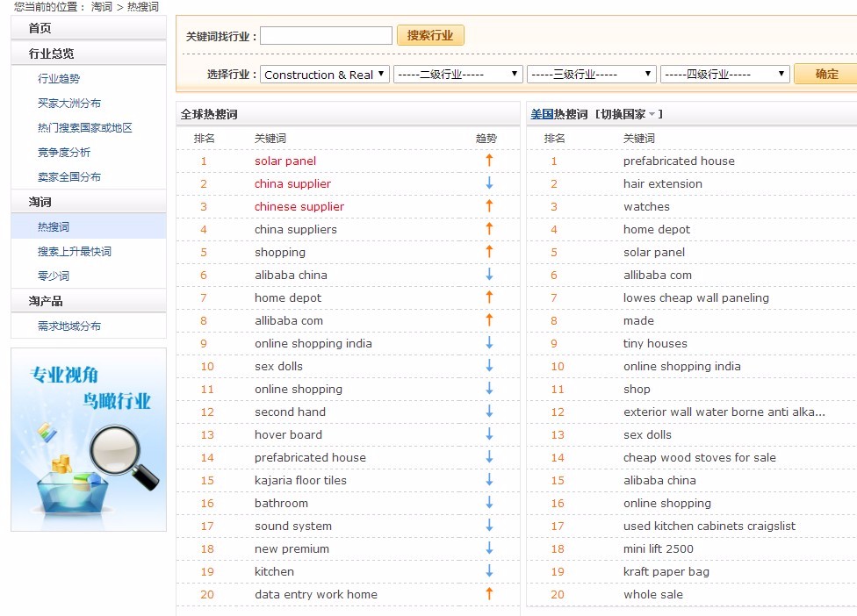The width and height of the screenshot is (857, 616).
Task: Click the magnifying glass promo banner
Action: tap(89, 440)
